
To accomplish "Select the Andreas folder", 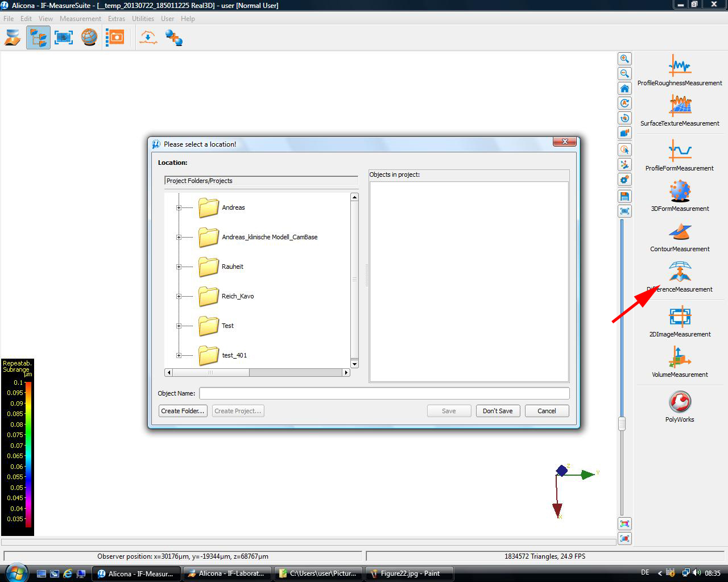I will point(222,208).
